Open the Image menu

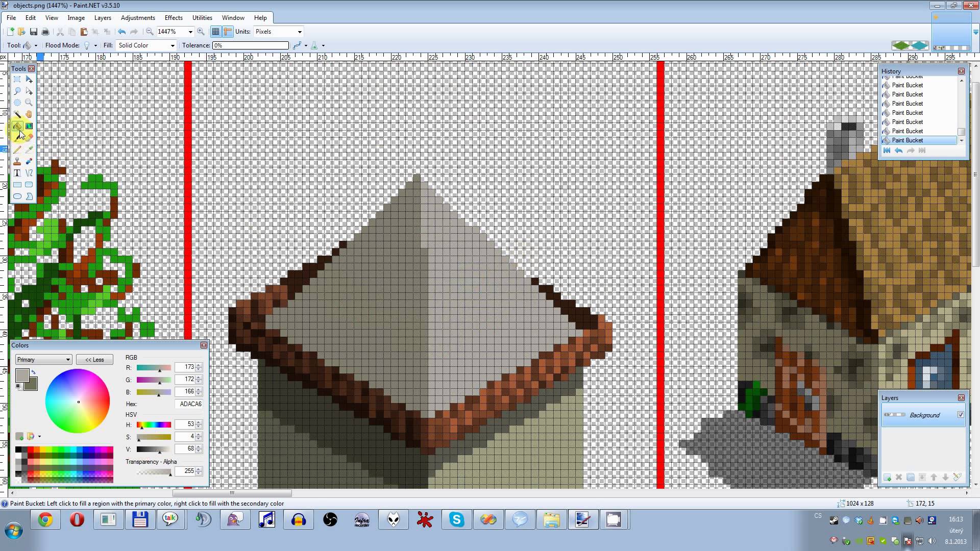[x=76, y=17]
